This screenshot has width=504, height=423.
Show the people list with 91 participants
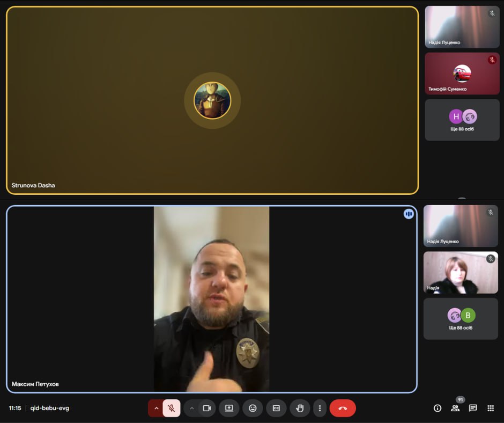click(x=455, y=408)
